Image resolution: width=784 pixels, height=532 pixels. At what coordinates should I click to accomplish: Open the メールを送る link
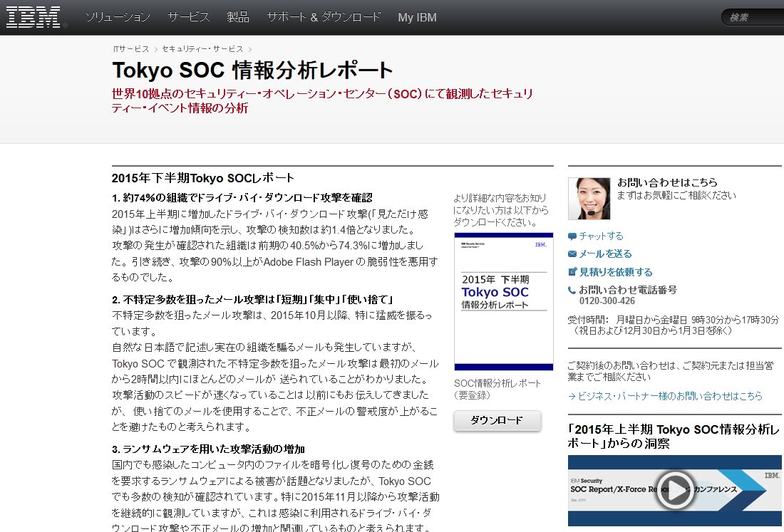coord(605,254)
